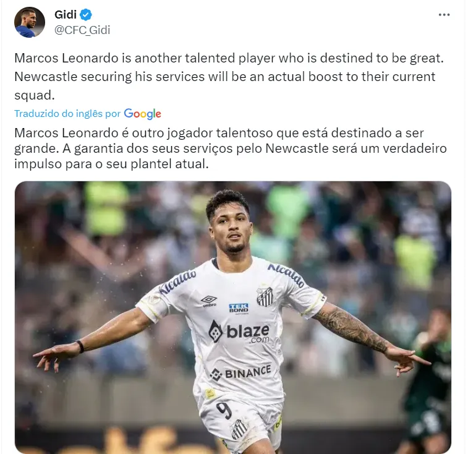Click the original English tweet text
Screen dimensions: 476x454
pyautogui.click(x=229, y=77)
